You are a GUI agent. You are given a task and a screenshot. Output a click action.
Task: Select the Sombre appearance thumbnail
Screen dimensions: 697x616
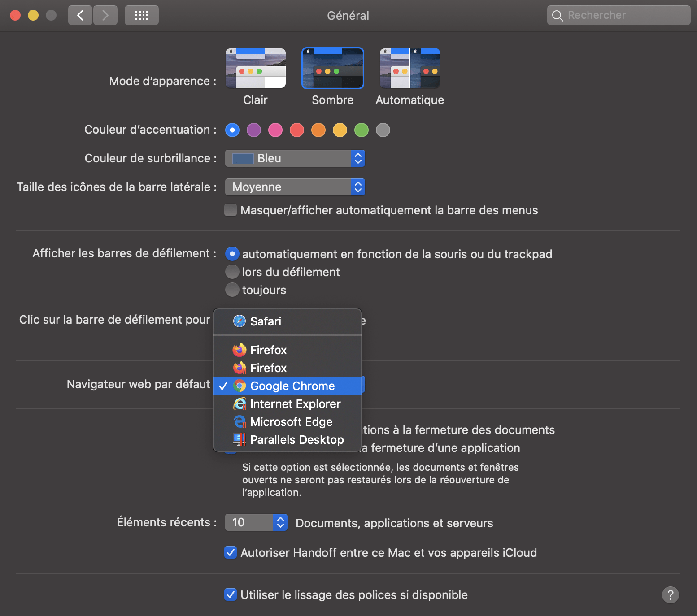[x=333, y=68]
